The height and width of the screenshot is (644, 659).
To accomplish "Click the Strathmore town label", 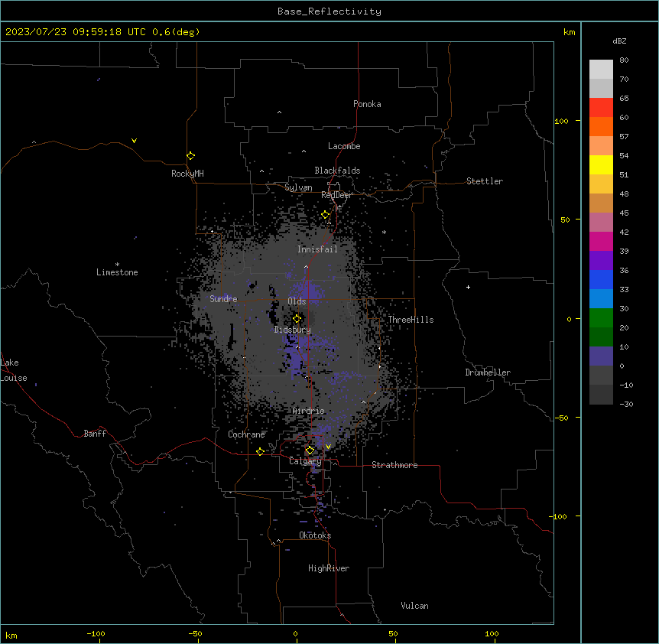I will tap(394, 465).
